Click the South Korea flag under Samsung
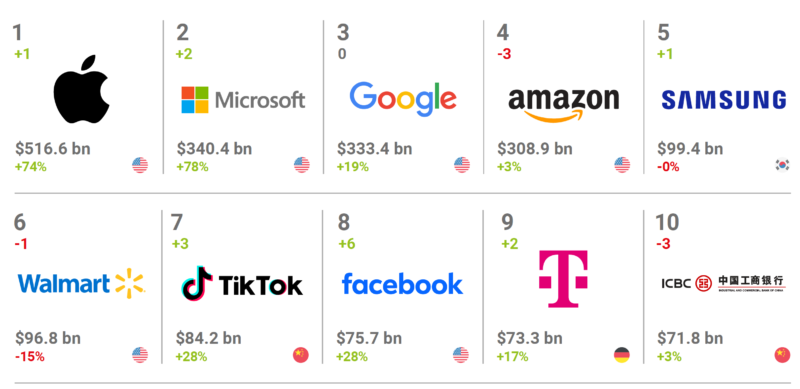Image resolution: width=800 pixels, height=389 pixels. [782, 165]
